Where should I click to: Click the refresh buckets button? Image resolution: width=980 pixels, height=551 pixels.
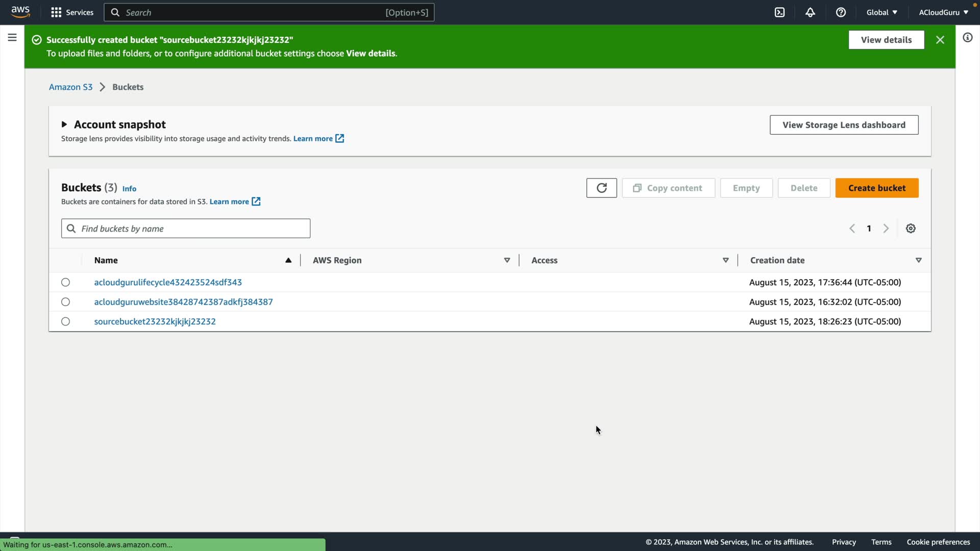pyautogui.click(x=601, y=188)
